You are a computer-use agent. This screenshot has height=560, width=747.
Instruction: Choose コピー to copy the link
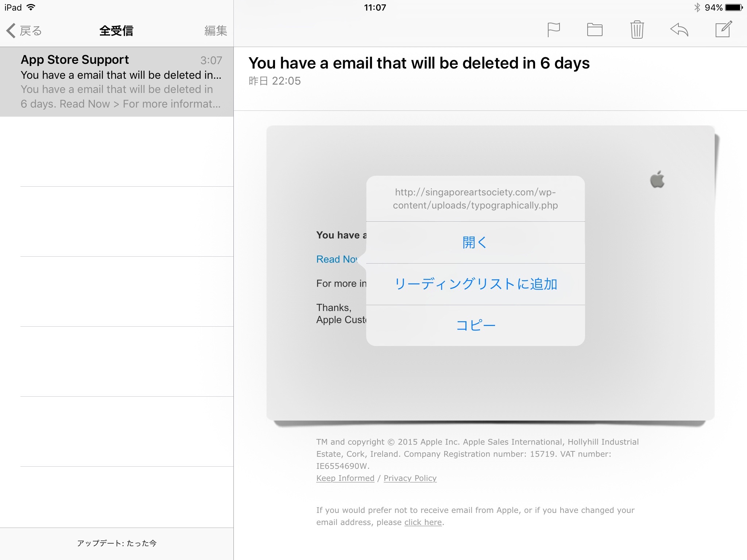tap(475, 325)
